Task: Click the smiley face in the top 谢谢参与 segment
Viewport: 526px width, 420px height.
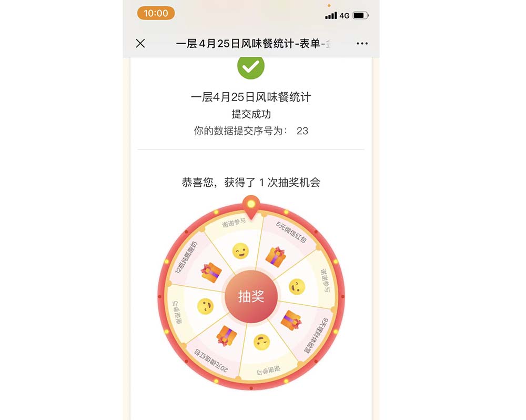Action: click(x=240, y=251)
